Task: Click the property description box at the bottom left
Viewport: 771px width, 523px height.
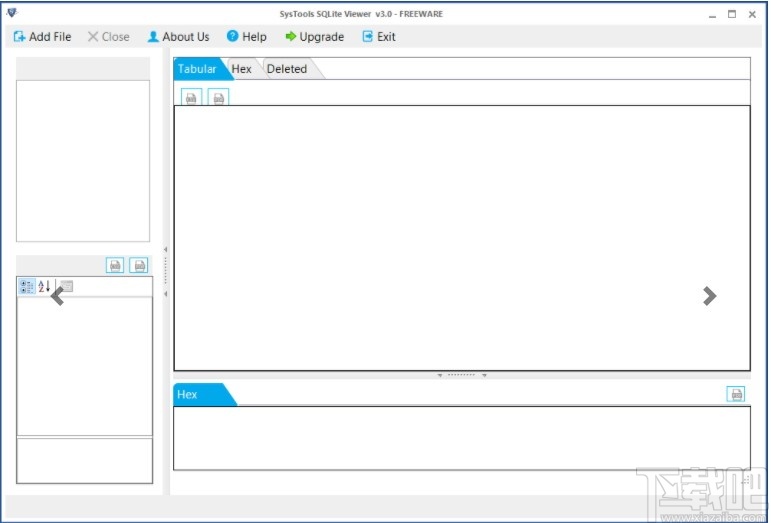Action: 85,461
